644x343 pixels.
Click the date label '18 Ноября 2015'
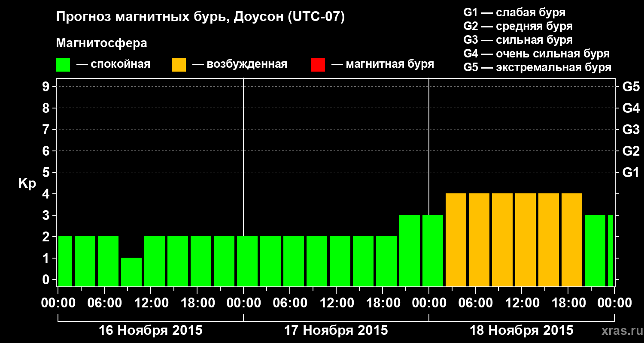coord(522,331)
